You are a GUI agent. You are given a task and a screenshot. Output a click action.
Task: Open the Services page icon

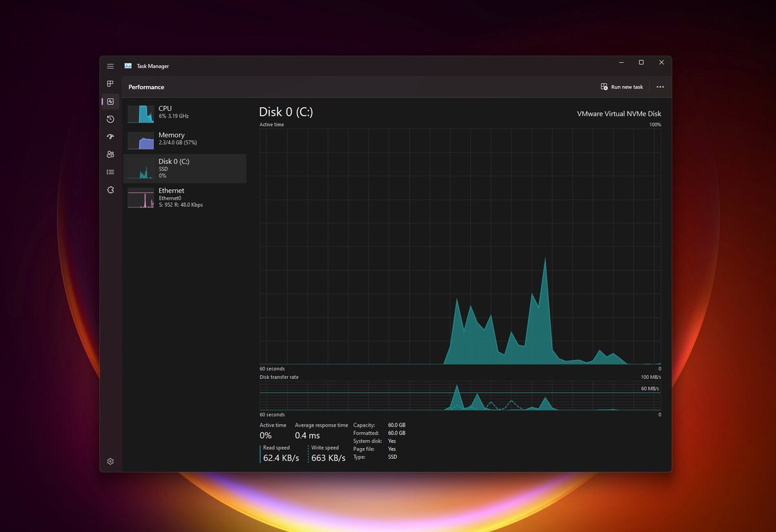click(x=111, y=189)
